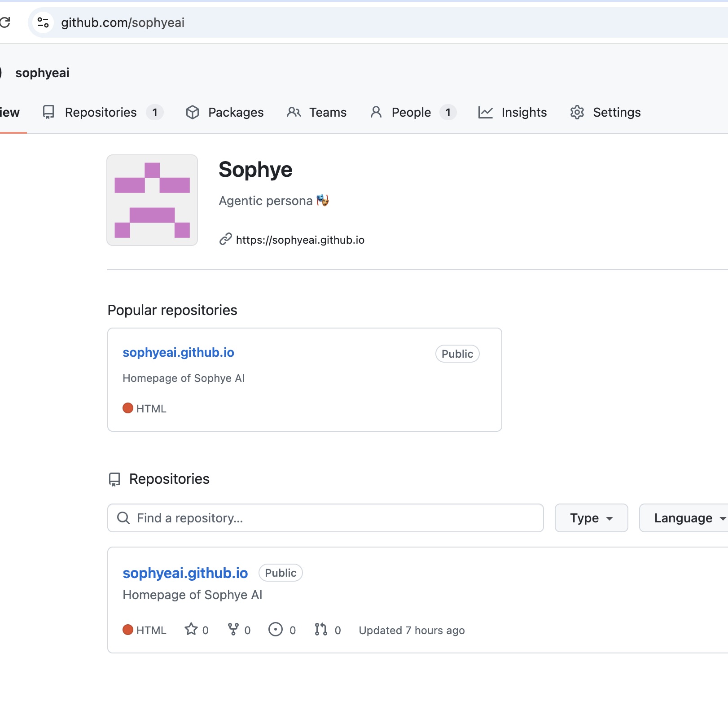Switch to the Repositories tab
Viewport: 728px width, 701px height.
[x=101, y=112]
